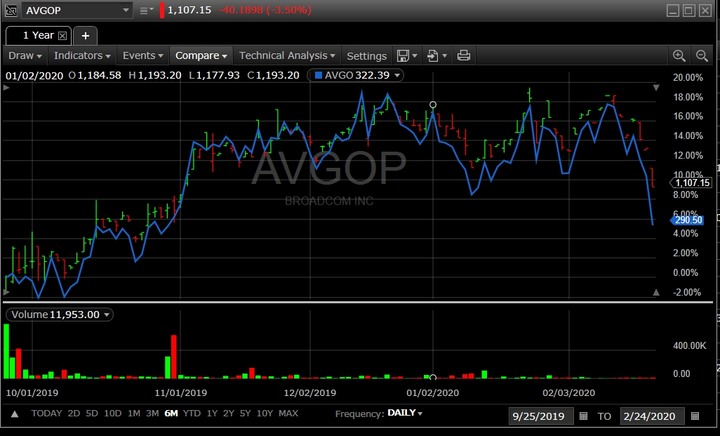
Task: Click the 01/02/2020 date readout
Action: point(34,76)
